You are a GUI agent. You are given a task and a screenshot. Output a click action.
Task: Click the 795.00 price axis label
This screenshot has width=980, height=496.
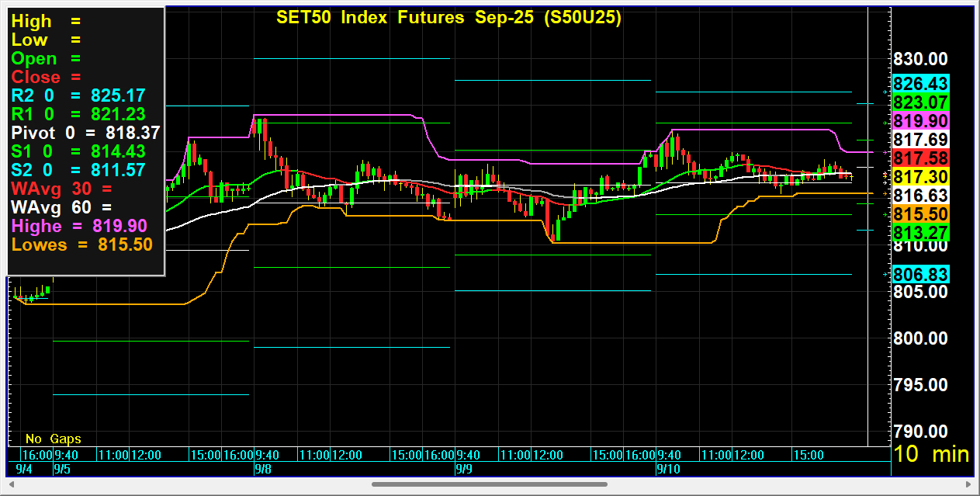pos(920,385)
